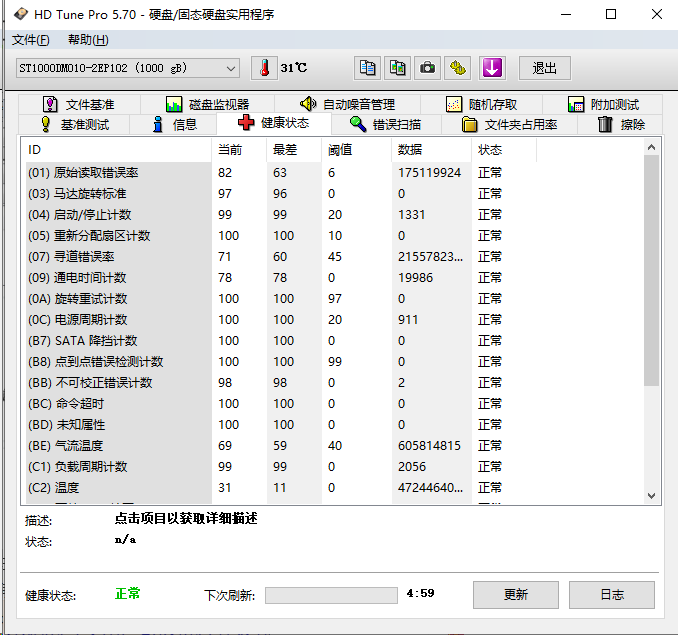Click the green 正常 health status text
Viewport: 678px width, 635px height.
coord(128,594)
